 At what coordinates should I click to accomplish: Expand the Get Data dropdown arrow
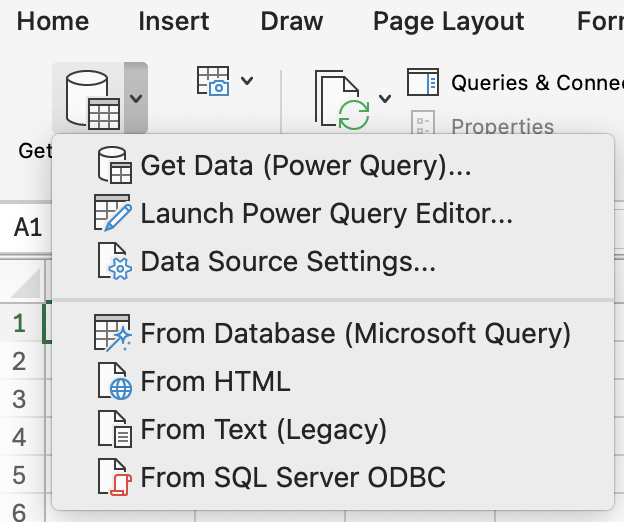coord(136,99)
